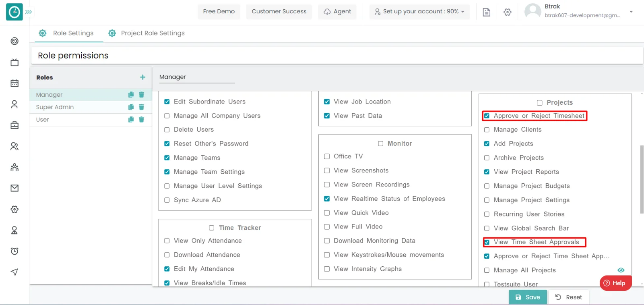Toggle the eye icon near Manage All Projects

621,270
